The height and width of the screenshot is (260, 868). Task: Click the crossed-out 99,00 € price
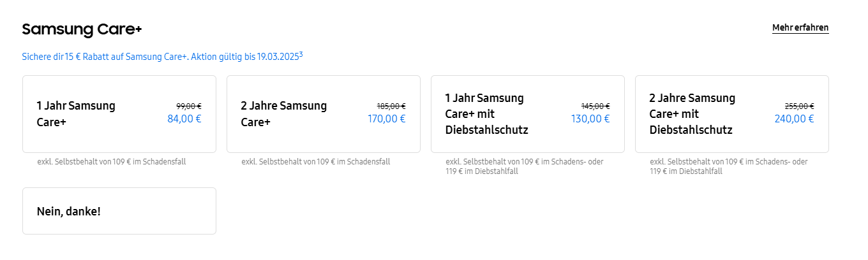point(189,106)
